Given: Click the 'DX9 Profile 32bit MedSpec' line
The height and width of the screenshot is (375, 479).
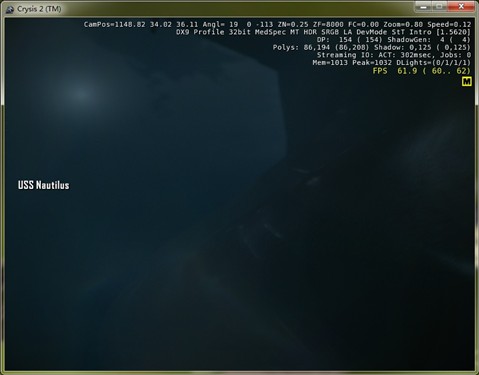Looking at the screenshot, I should click(x=323, y=32).
